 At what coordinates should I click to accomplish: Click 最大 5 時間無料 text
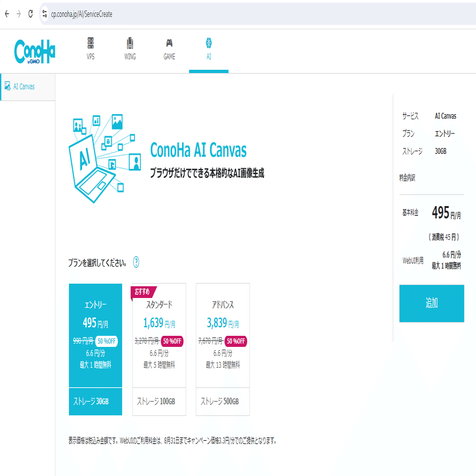159,364
